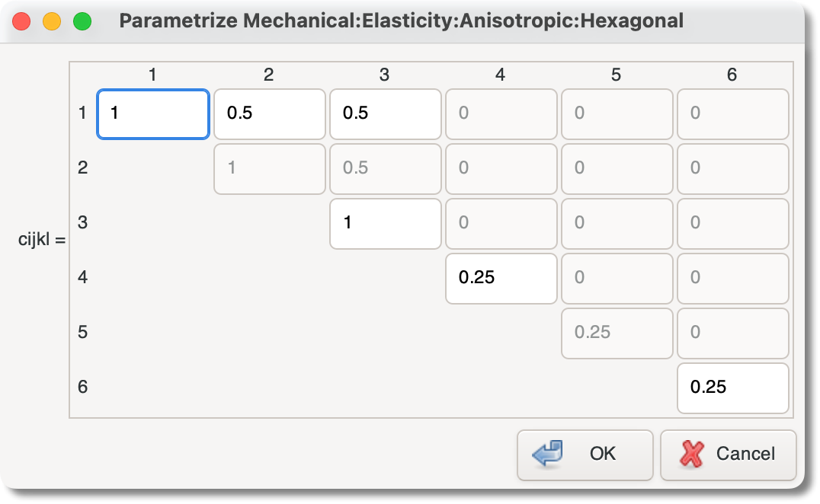Click the grayed-out 1 cell at row 2
Viewport: 820px width, 504px height.
pos(268,168)
